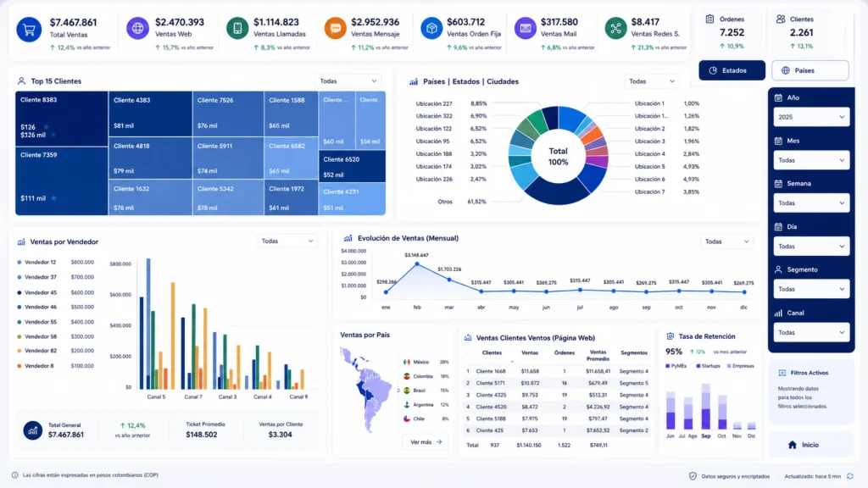
Task: Click the México row in country list
Action: [x=426, y=362]
